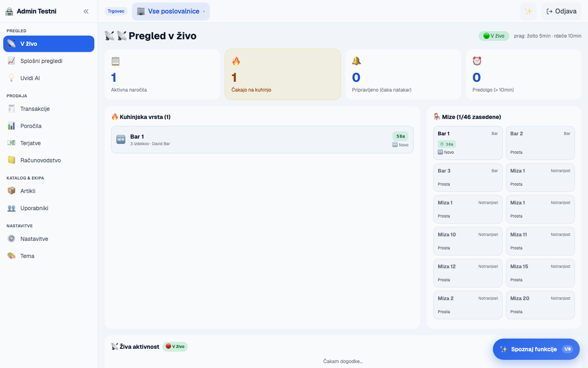Click chair icon beside Mize heading

pyautogui.click(x=437, y=117)
